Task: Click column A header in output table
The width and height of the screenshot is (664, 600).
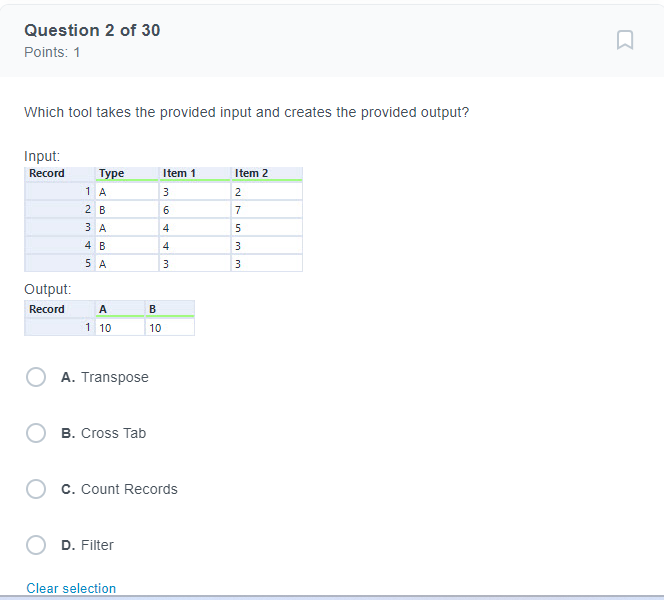Action: (104, 309)
